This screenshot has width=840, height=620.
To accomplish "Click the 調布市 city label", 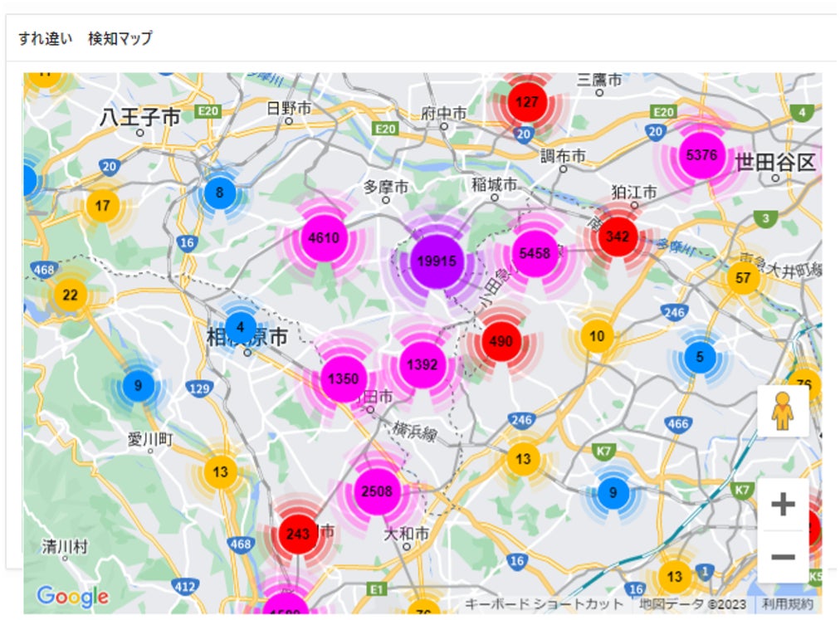I will [562, 156].
